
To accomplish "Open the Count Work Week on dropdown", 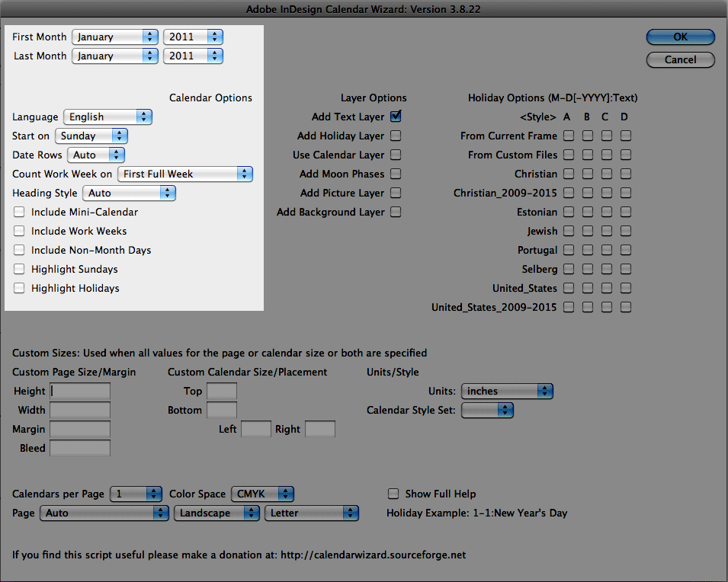I will [185, 174].
